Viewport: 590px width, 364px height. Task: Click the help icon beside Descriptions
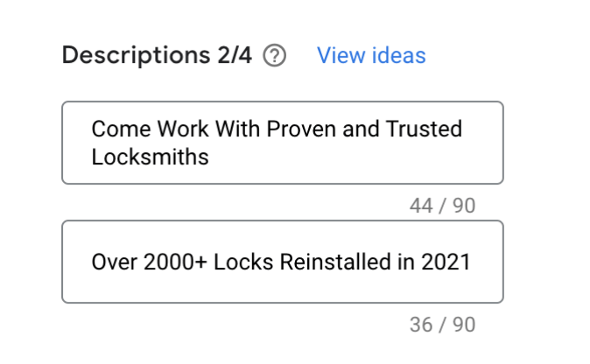(274, 56)
